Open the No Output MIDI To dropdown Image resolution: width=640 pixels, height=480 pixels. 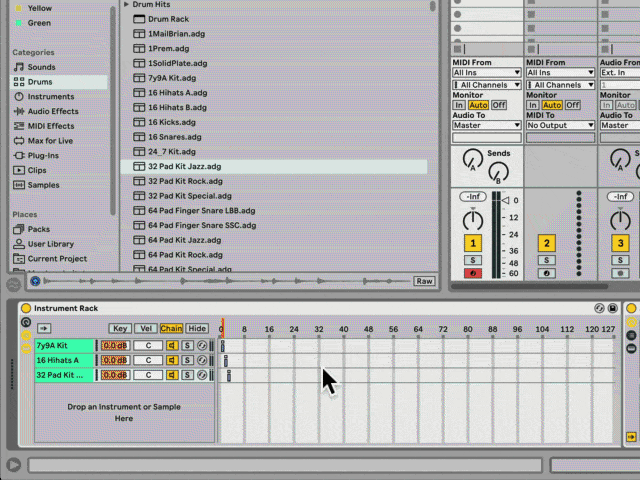click(x=560, y=126)
